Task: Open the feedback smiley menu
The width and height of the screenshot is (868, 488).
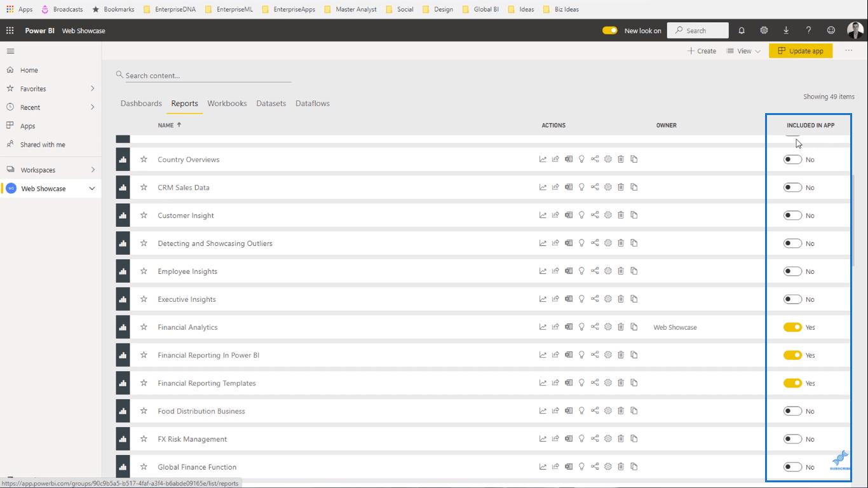Action: [831, 30]
